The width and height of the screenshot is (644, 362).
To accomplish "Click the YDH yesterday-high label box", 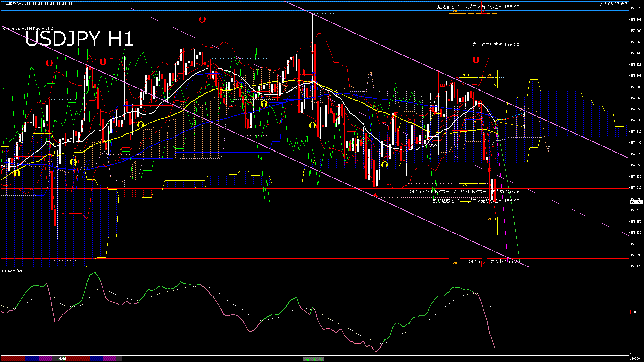I will pos(465,75).
